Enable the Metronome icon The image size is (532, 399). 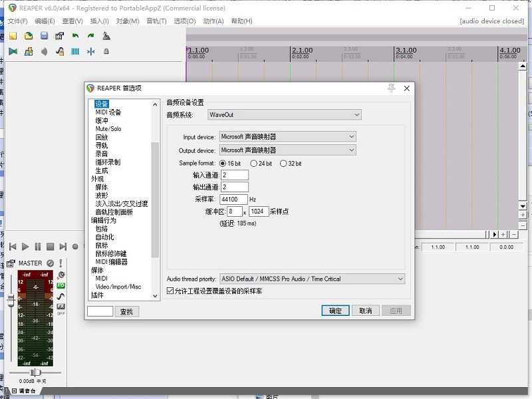click(x=107, y=35)
